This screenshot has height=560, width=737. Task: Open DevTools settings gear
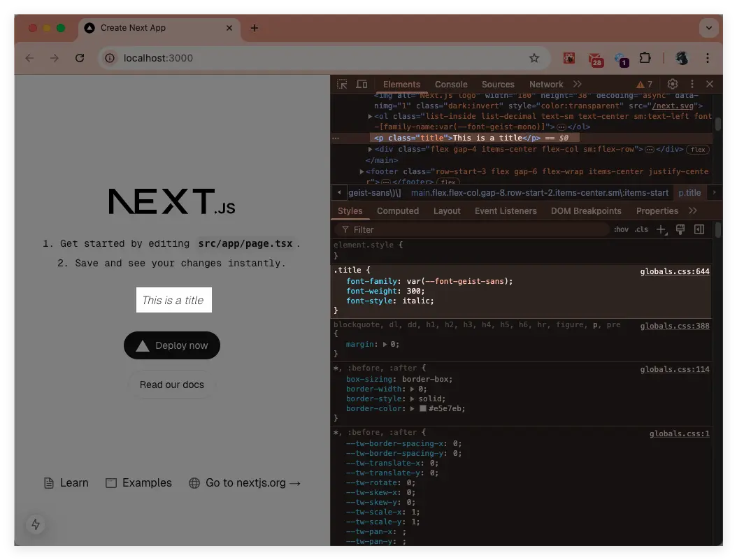673,84
